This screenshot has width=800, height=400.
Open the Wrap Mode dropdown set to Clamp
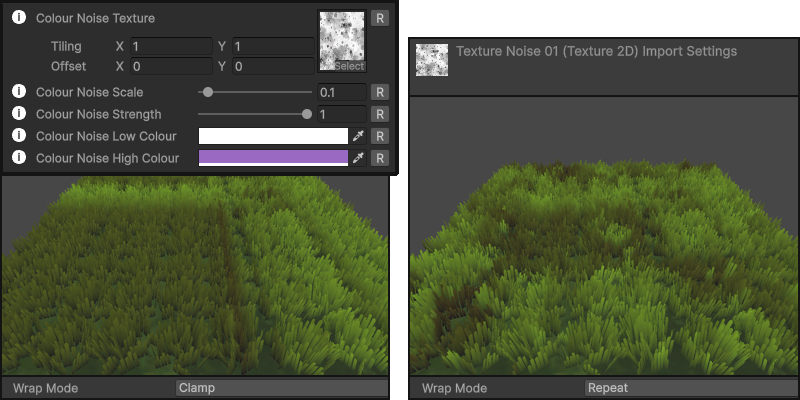[x=281, y=388]
